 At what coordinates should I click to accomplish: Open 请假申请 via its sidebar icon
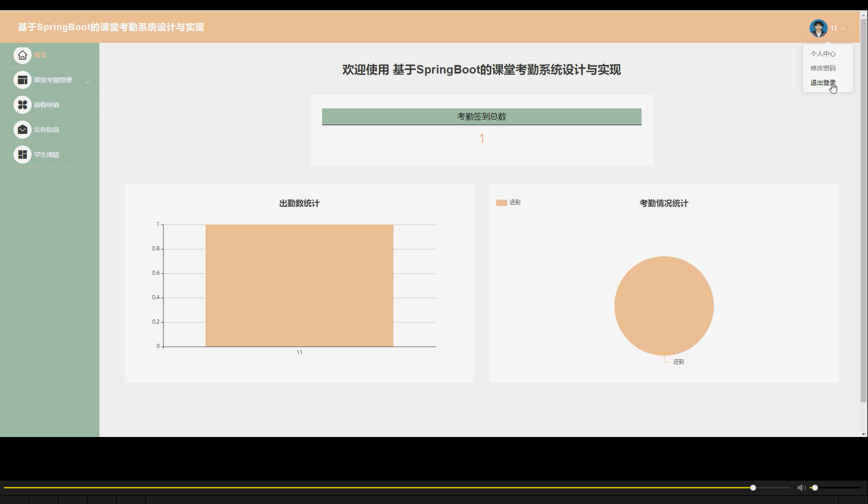(x=22, y=104)
